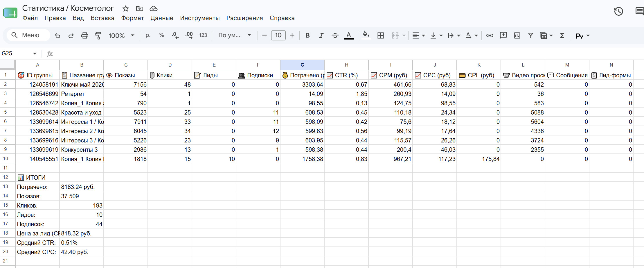Format as currency with the р. button

148,35
